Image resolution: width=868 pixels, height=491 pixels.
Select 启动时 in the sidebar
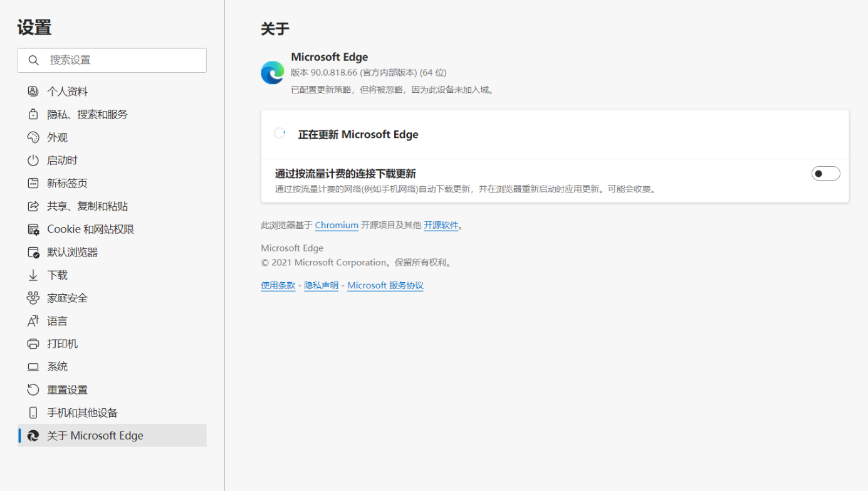point(112,161)
